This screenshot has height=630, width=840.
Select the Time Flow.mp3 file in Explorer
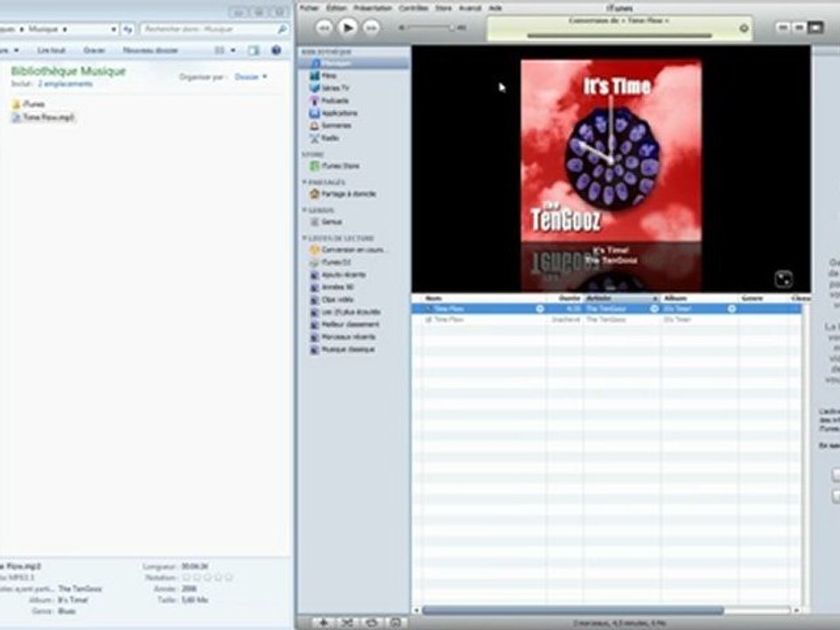click(44, 117)
